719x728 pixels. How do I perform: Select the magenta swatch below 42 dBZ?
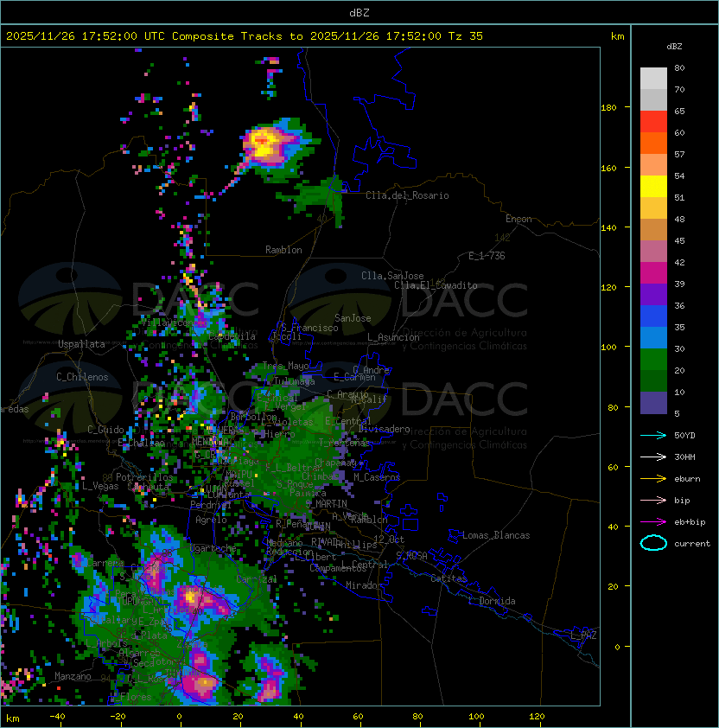pyautogui.click(x=653, y=273)
